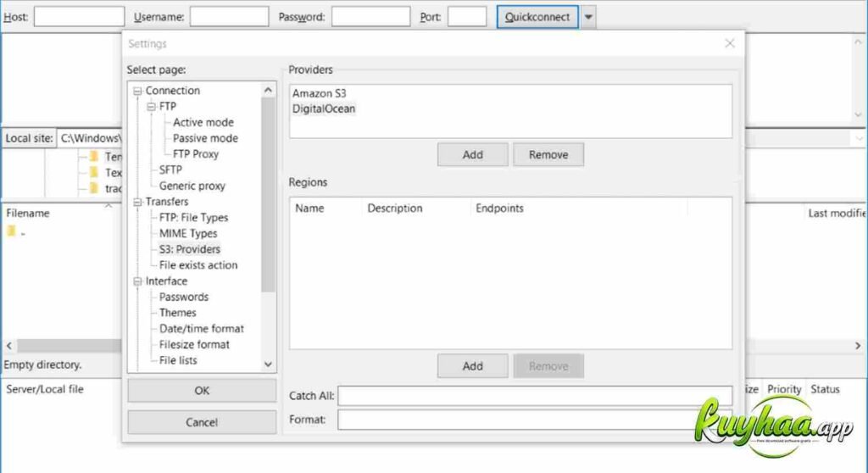The image size is (868, 473).
Task: Collapse the Interface tree node
Action: 137,281
